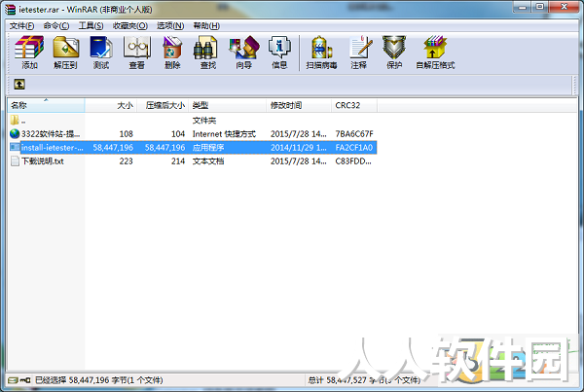584x392 pixels.
Task: Sort by 压缩后大小 column header
Action: 163,105
